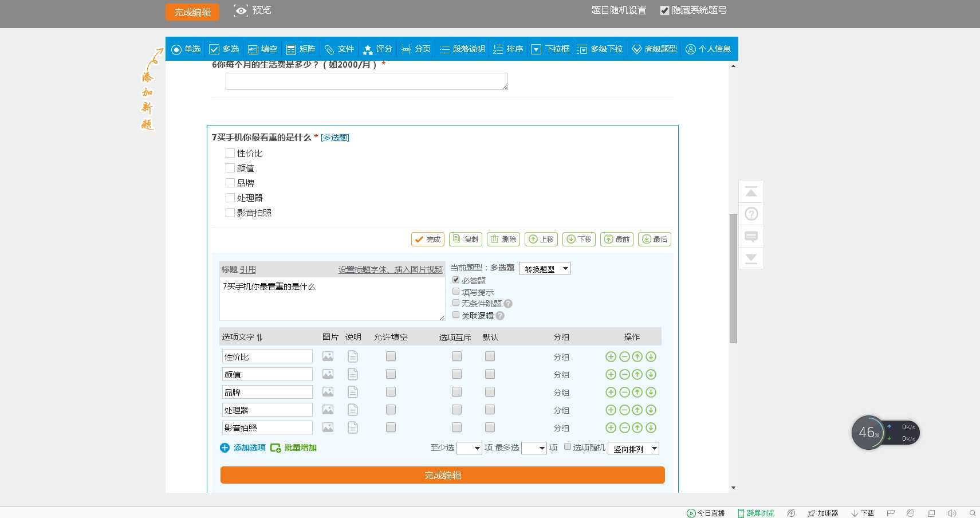Screen dimensions: 980x518
Task: Add description to 颜值 option
Action: (x=353, y=374)
